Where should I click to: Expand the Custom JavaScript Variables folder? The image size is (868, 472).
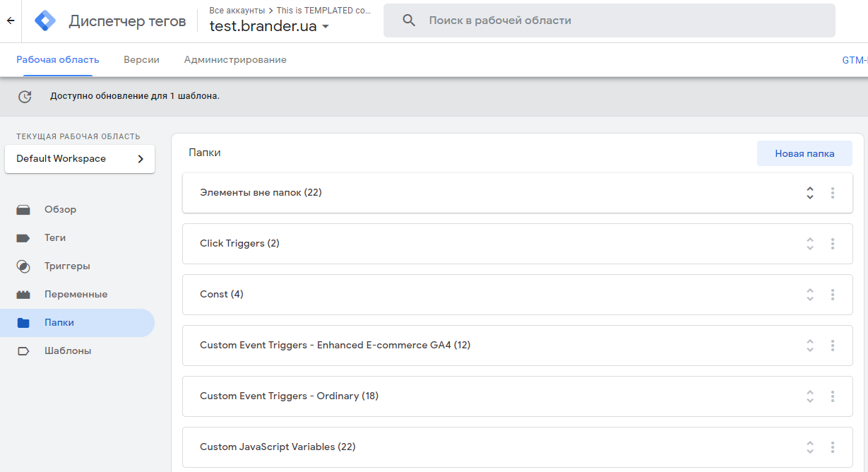coord(810,447)
